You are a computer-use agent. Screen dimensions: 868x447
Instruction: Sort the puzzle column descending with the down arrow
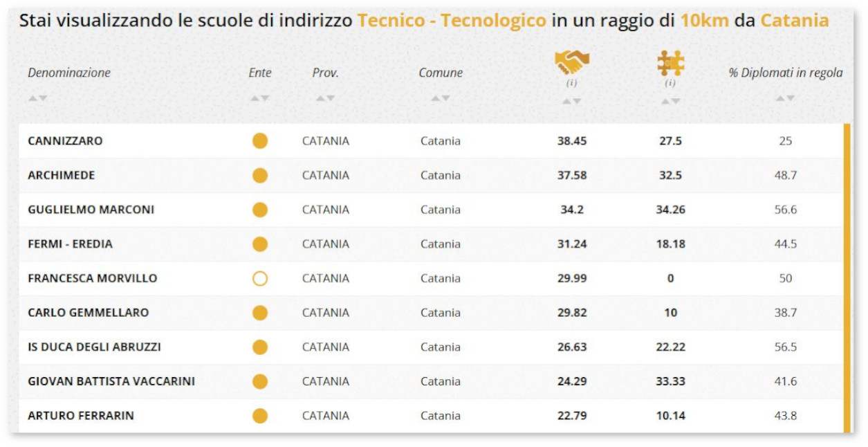point(676,102)
